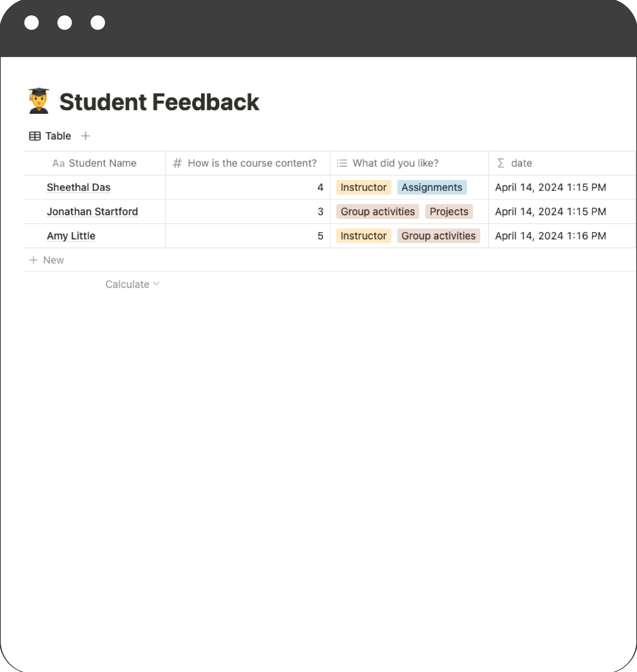Open Jonathan Startford entry
637x672 pixels.
pyautogui.click(x=92, y=212)
